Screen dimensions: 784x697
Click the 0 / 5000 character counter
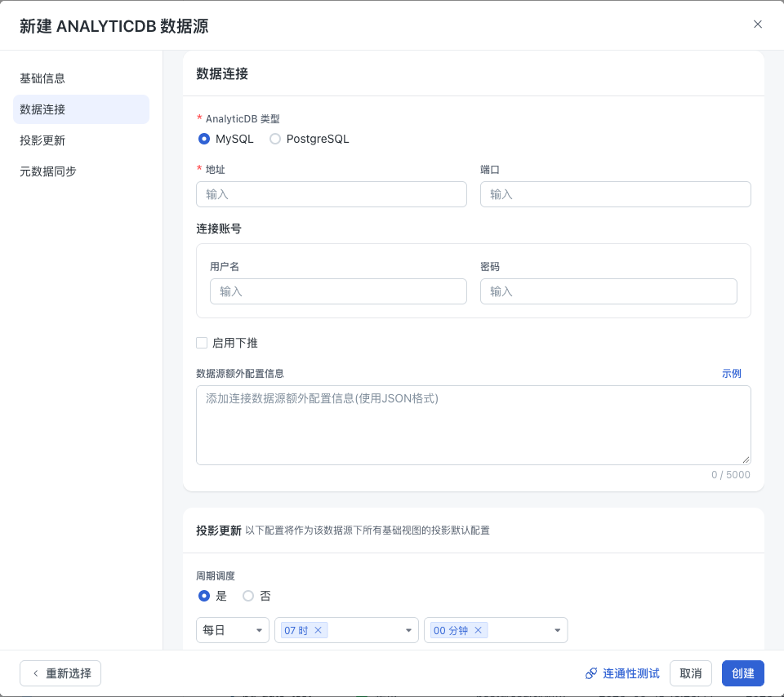coord(730,474)
